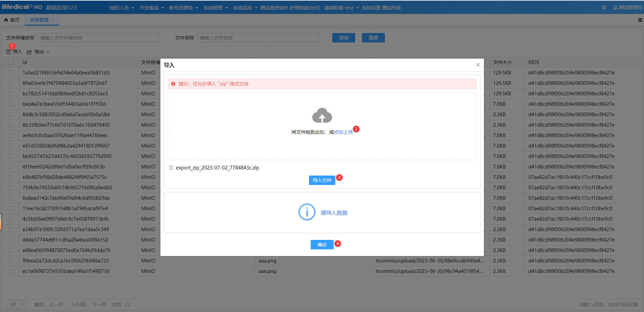Switch to the 首页 tab
The width and height of the screenshot is (644, 312).
click(x=12, y=20)
